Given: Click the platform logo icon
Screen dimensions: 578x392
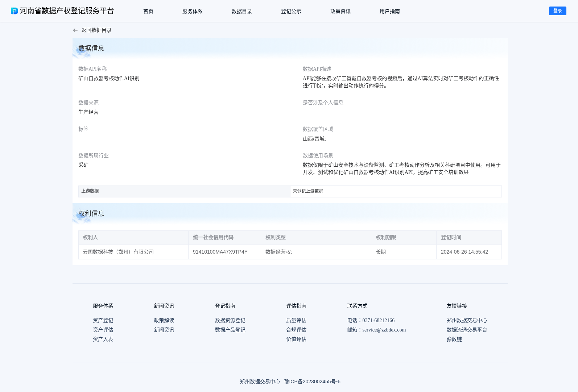Looking at the screenshot, I should coord(14,11).
